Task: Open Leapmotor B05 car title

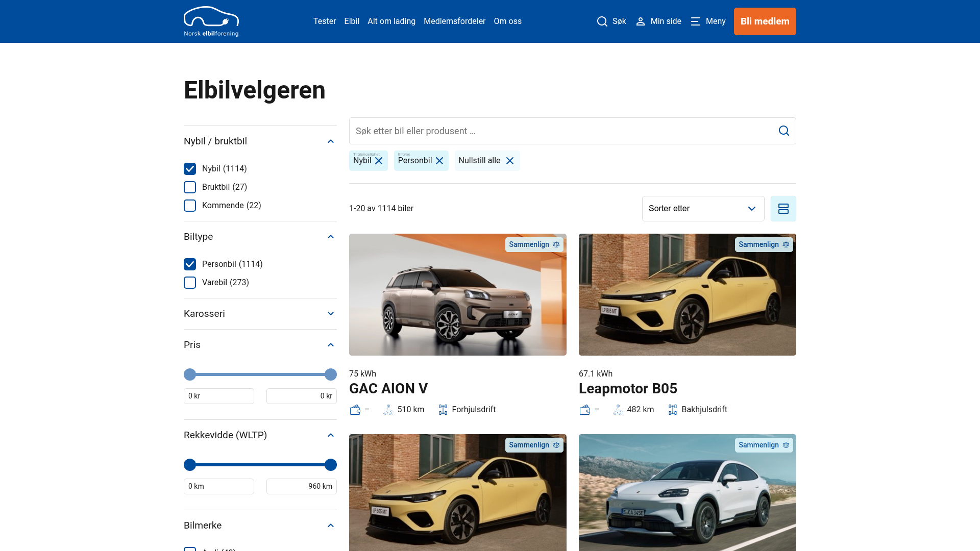Action: coord(628,389)
